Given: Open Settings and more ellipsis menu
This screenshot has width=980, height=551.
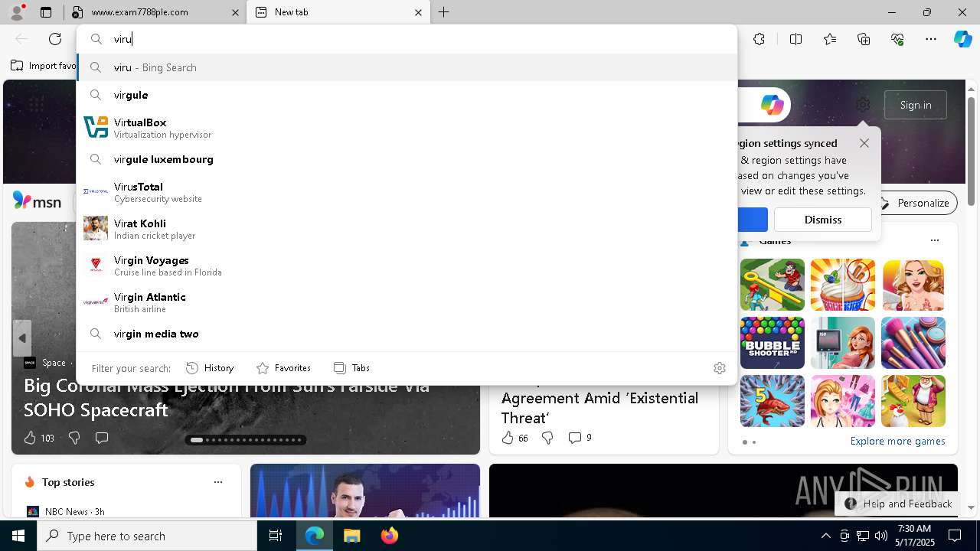Looking at the screenshot, I should (931, 39).
